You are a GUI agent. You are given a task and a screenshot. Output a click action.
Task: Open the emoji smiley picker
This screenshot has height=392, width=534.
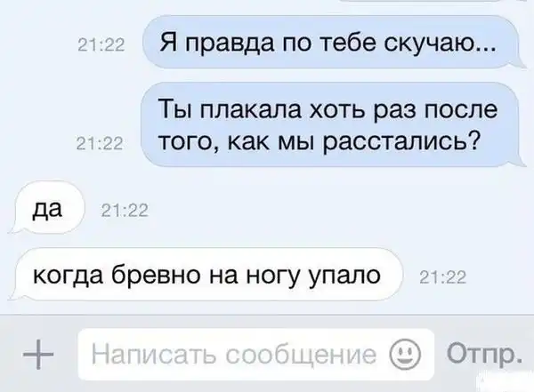coord(405,355)
